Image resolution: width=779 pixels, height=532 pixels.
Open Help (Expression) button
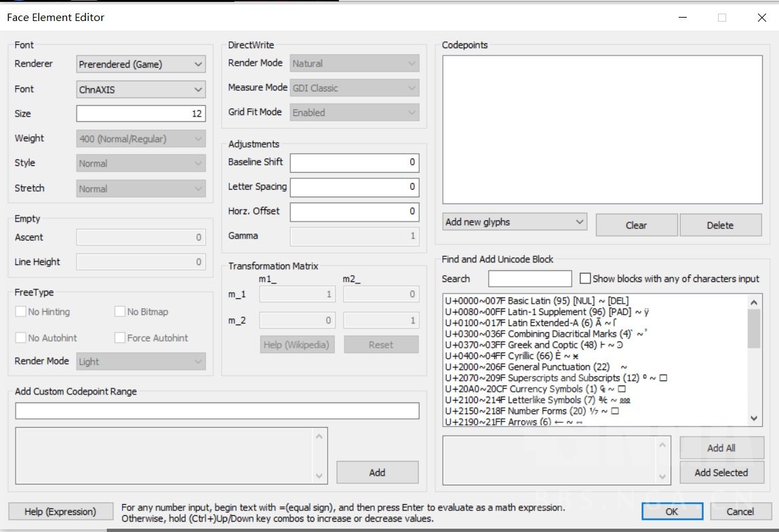[x=60, y=512]
